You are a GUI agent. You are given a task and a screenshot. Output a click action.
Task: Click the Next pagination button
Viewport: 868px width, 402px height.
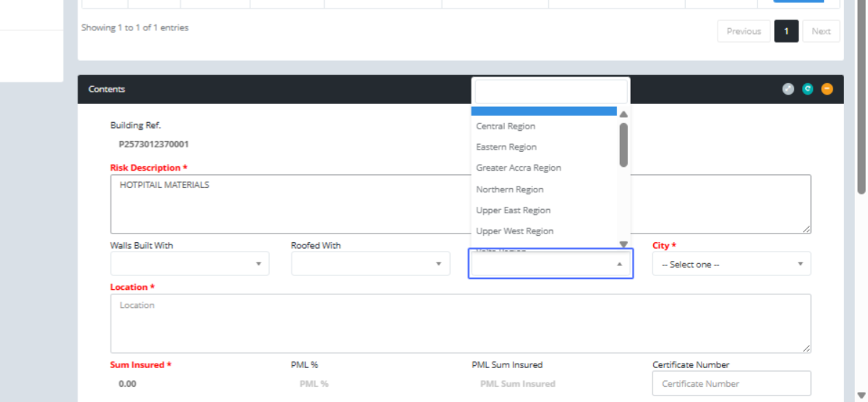[821, 31]
